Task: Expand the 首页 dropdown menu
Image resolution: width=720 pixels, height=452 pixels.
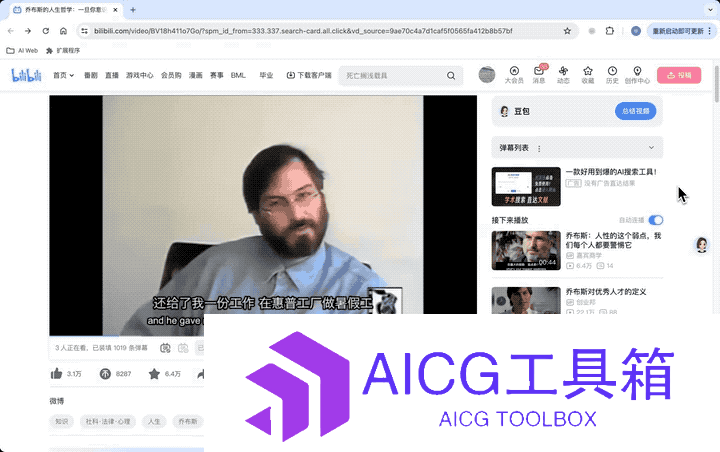Action: click(63, 75)
